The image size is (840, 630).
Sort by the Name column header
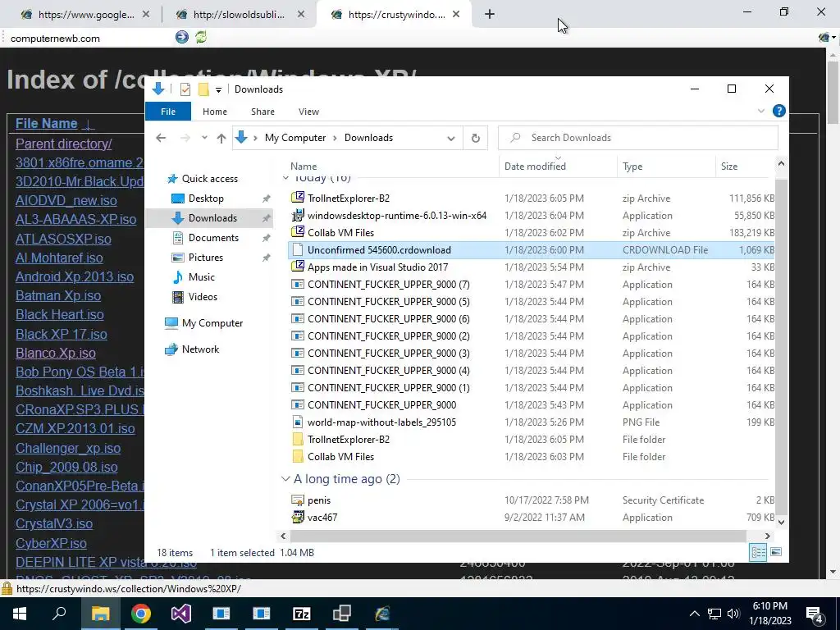coord(304,166)
